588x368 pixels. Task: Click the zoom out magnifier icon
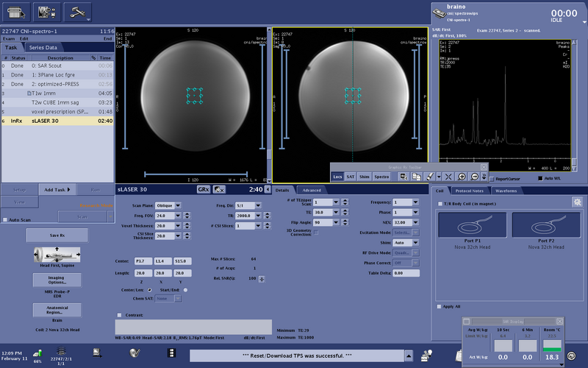pyautogui.click(x=474, y=177)
